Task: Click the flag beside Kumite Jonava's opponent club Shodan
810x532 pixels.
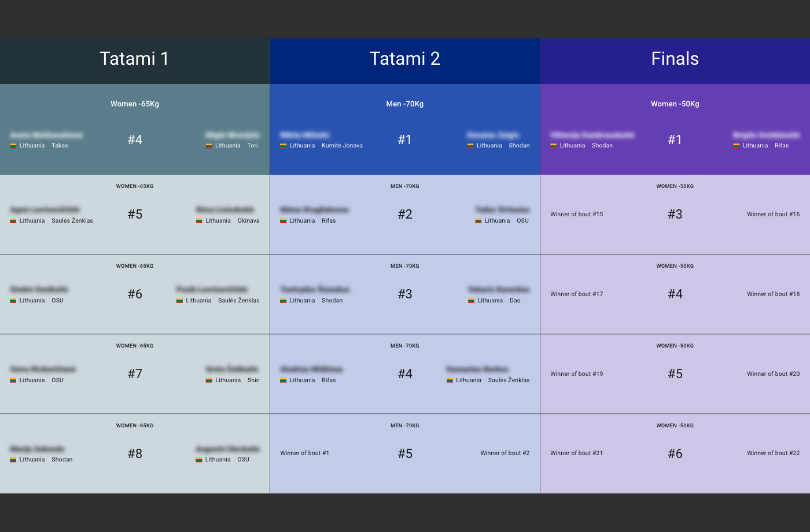Action: point(470,146)
